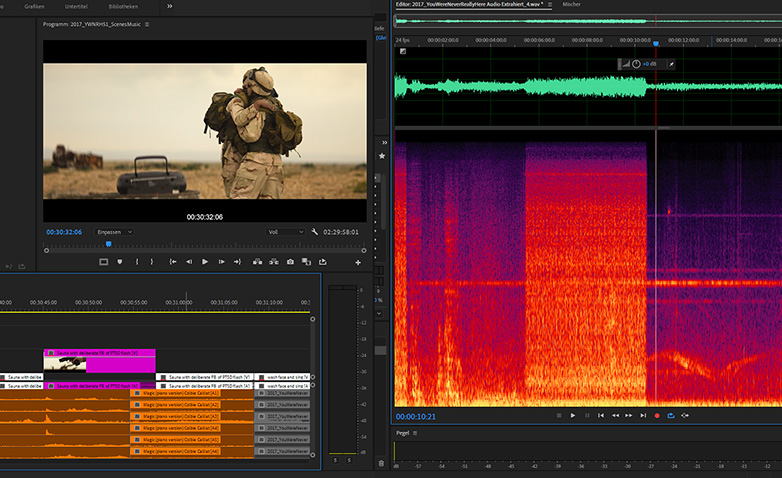The width and height of the screenshot is (782, 478).
Task: Move to next point in audio editor
Action: point(643,415)
